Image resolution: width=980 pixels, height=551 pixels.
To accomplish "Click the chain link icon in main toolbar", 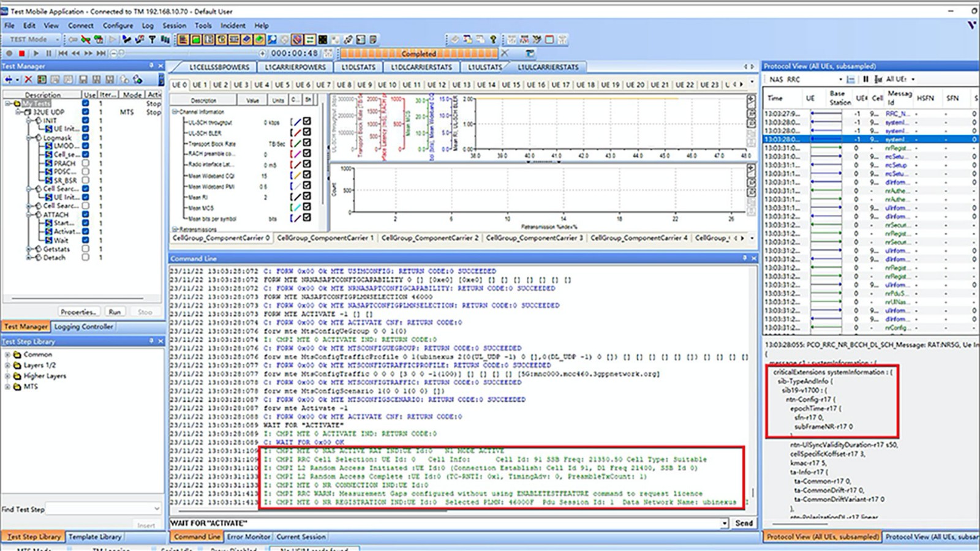I will pyautogui.click(x=348, y=39).
